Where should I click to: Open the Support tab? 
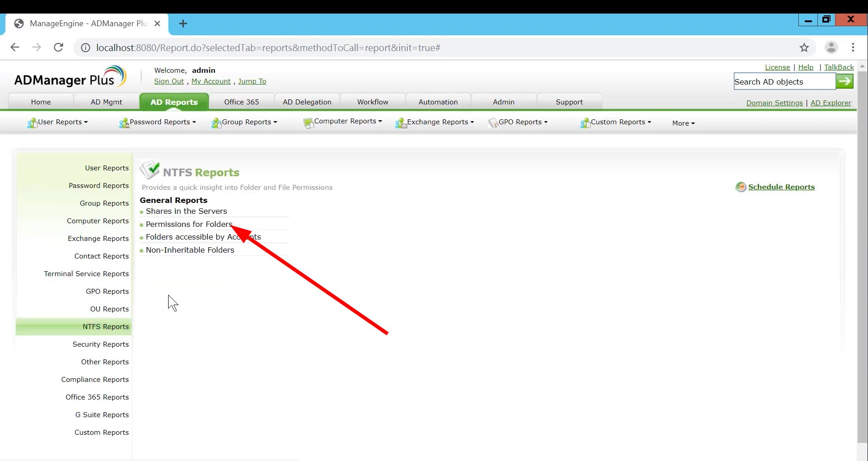(x=569, y=102)
